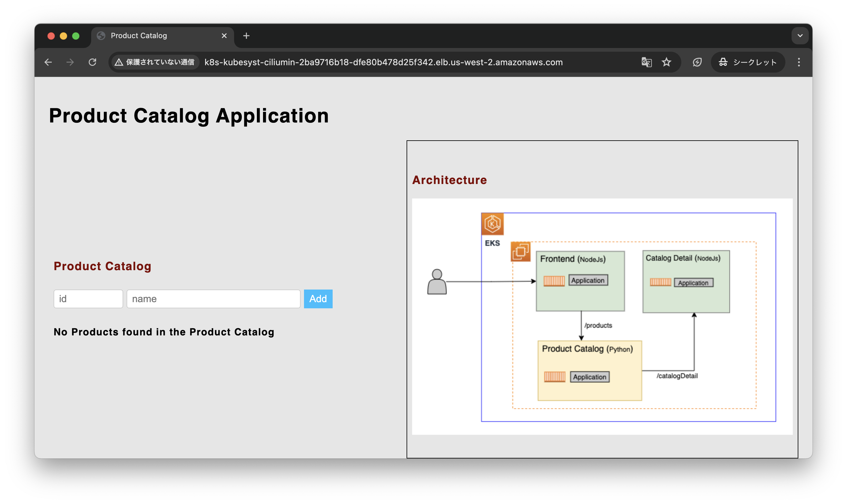Image resolution: width=847 pixels, height=504 pixels.
Task: Click the not-secure warning chip in address bar
Action: (155, 62)
